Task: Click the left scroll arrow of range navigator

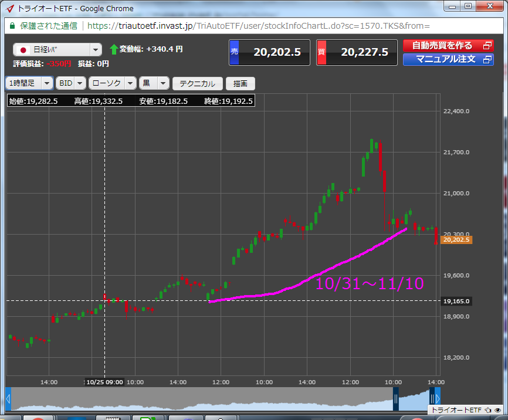Action: (8, 399)
